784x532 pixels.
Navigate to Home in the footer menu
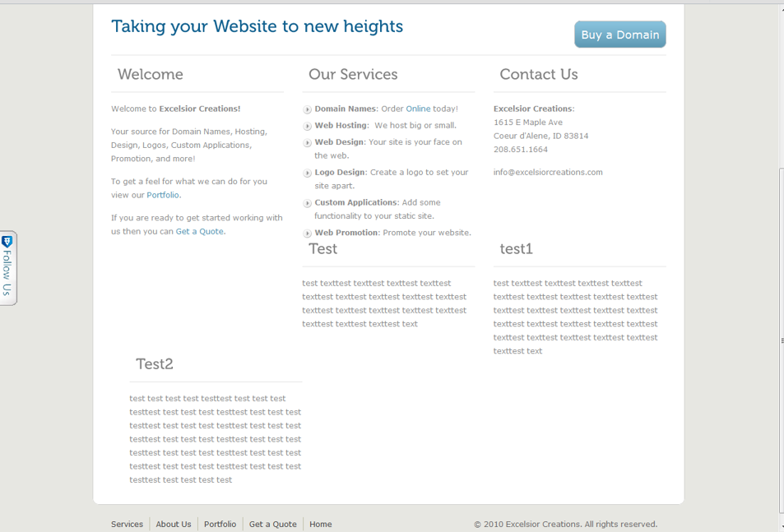321,524
